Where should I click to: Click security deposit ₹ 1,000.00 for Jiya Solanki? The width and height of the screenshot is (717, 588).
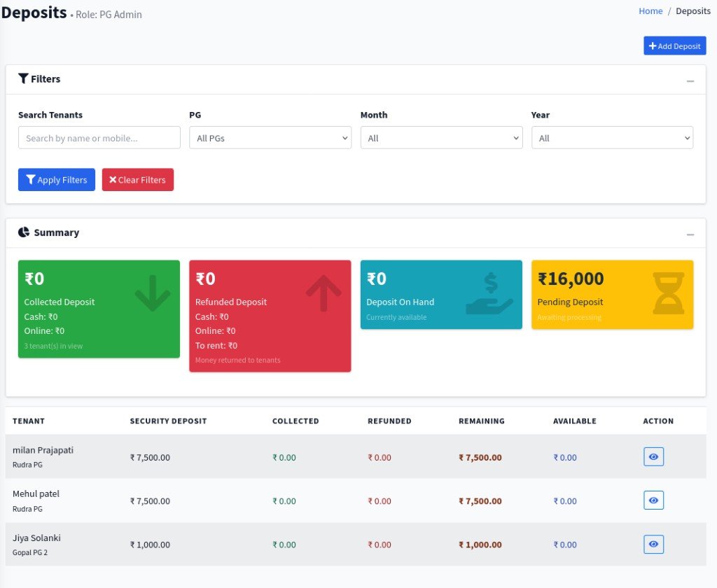click(150, 545)
